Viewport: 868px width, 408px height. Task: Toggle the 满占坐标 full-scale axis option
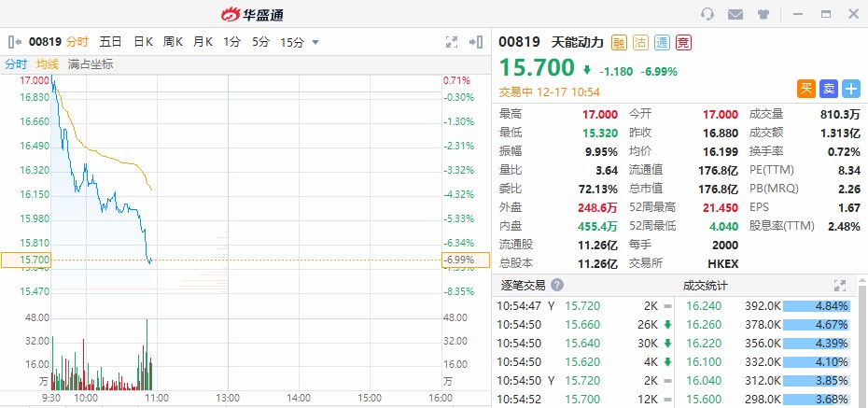click(91, 64)
